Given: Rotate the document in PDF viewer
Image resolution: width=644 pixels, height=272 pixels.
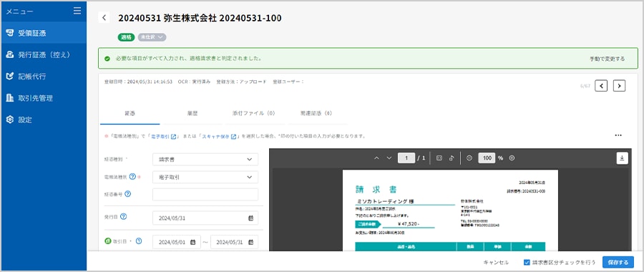Looking at the screenshot, I should coord(452,158).
